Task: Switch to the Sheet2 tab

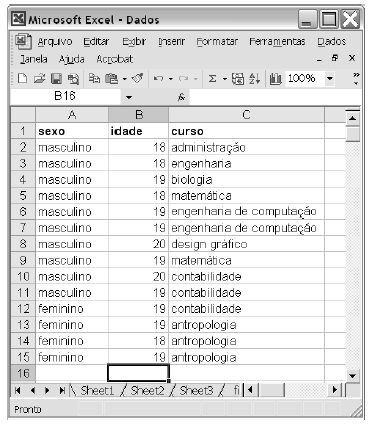Action: (x=147, y=390)
